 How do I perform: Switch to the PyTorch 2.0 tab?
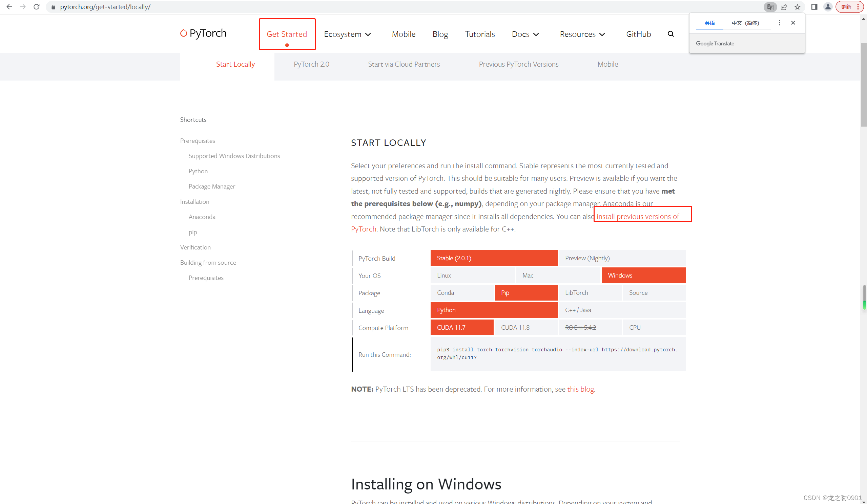(311, 64)
